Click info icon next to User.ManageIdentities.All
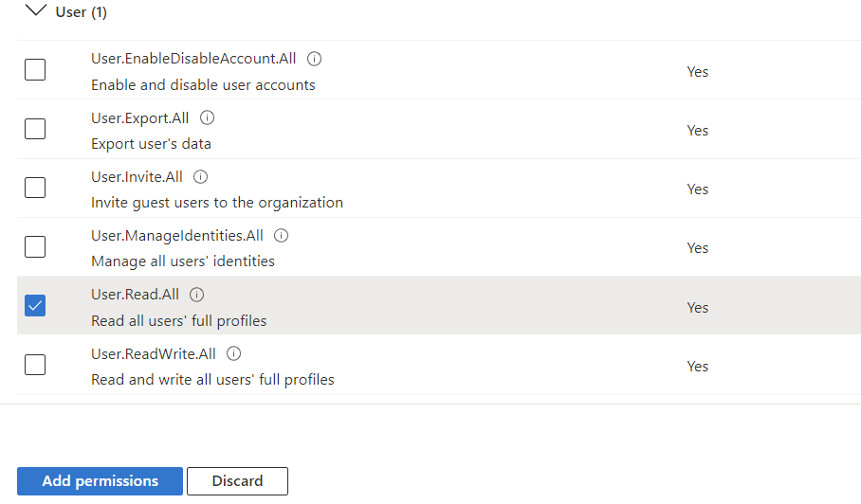The width and height of the screenshot is (861, 504). pyautogui.click(x=281, y=236)
